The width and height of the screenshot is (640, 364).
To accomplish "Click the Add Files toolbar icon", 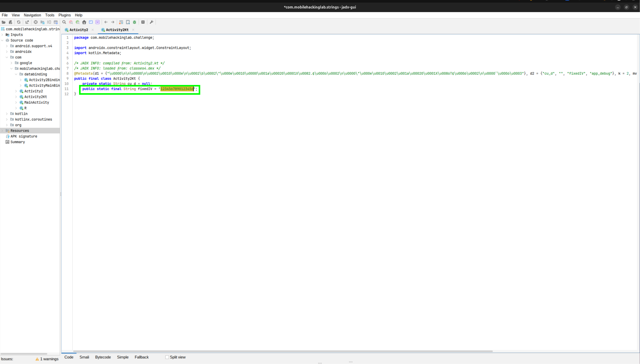I will [11, 22].
